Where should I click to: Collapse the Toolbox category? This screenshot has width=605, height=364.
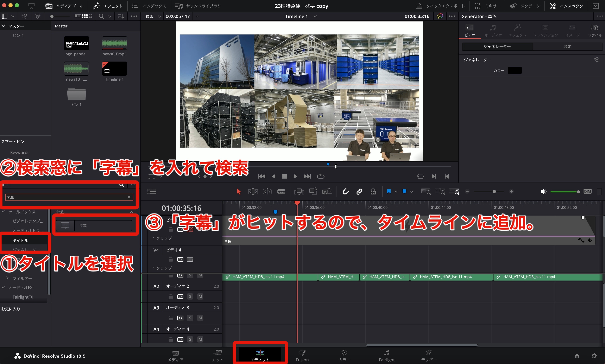click(3, 211)
